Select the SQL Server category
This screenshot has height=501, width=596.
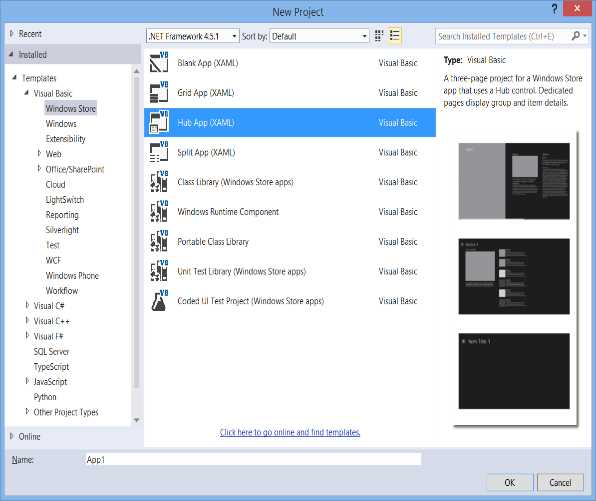tap(51, 352)
